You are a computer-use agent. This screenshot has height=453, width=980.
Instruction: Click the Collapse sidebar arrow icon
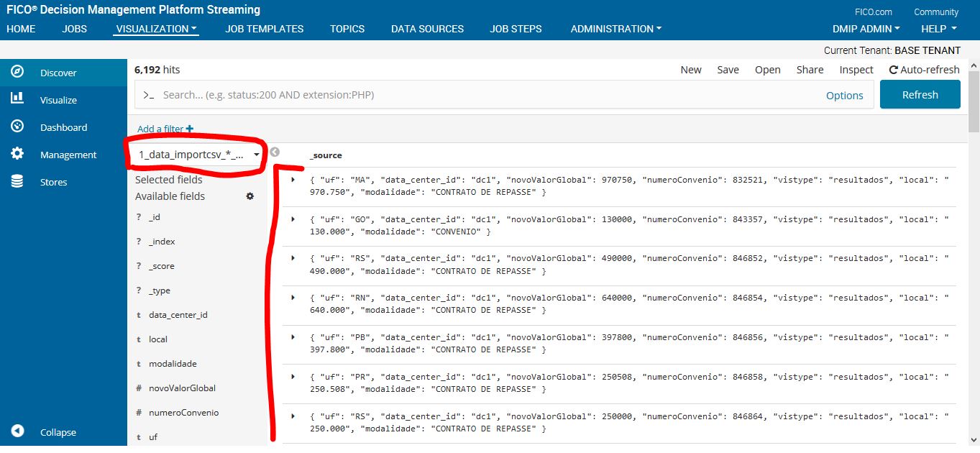(17, 431)
